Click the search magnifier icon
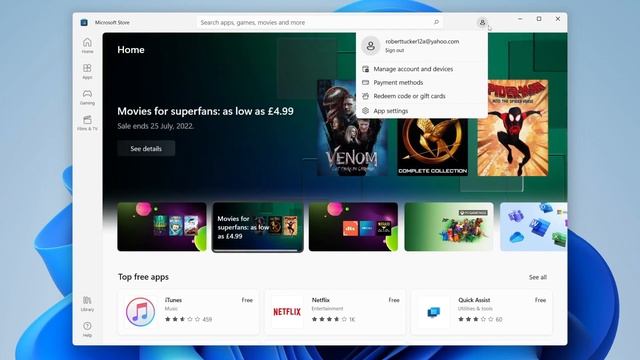This screenshot has width=640, height=360. click(436, 22)
